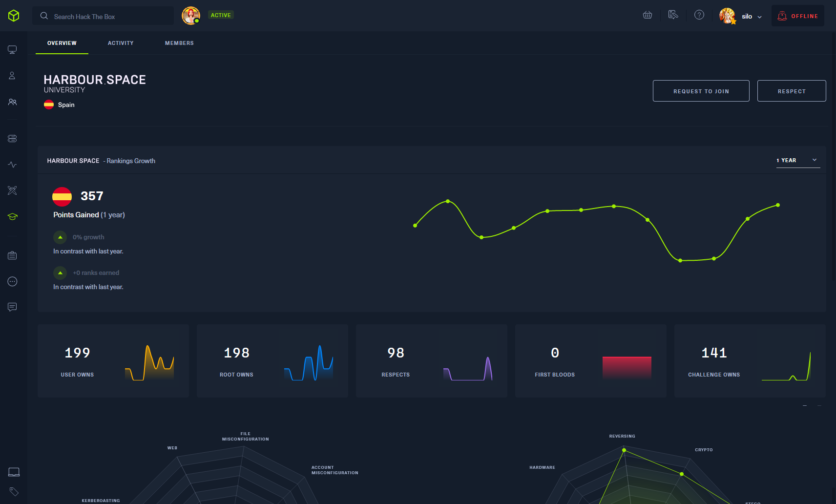Expand the 1 Year time range dropdown

click(797, 160)
